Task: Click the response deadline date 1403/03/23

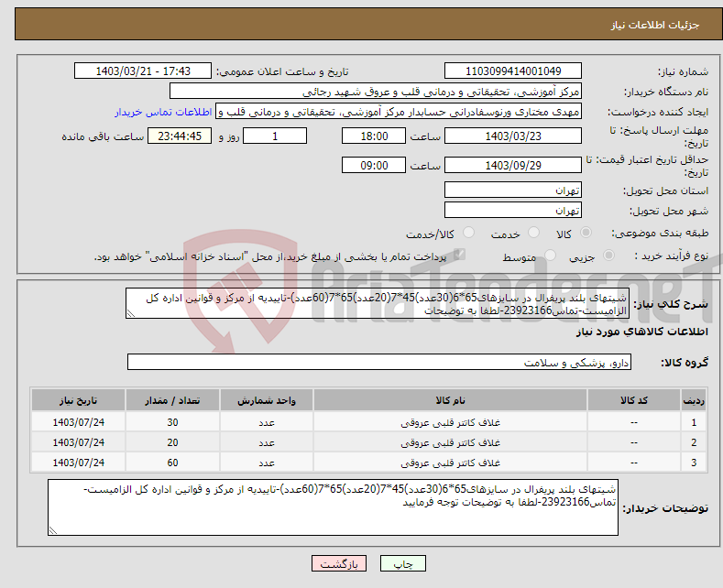Action: [513, 136]
